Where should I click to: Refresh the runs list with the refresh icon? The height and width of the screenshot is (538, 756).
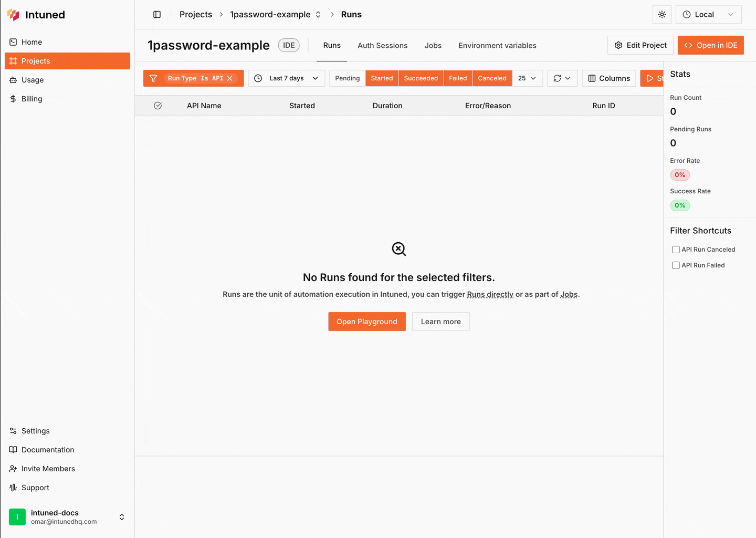(558, 78)
